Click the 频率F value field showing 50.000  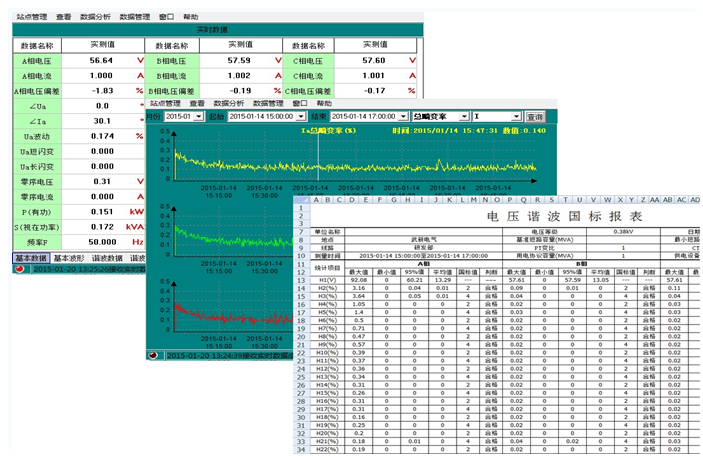coord(100,242)
